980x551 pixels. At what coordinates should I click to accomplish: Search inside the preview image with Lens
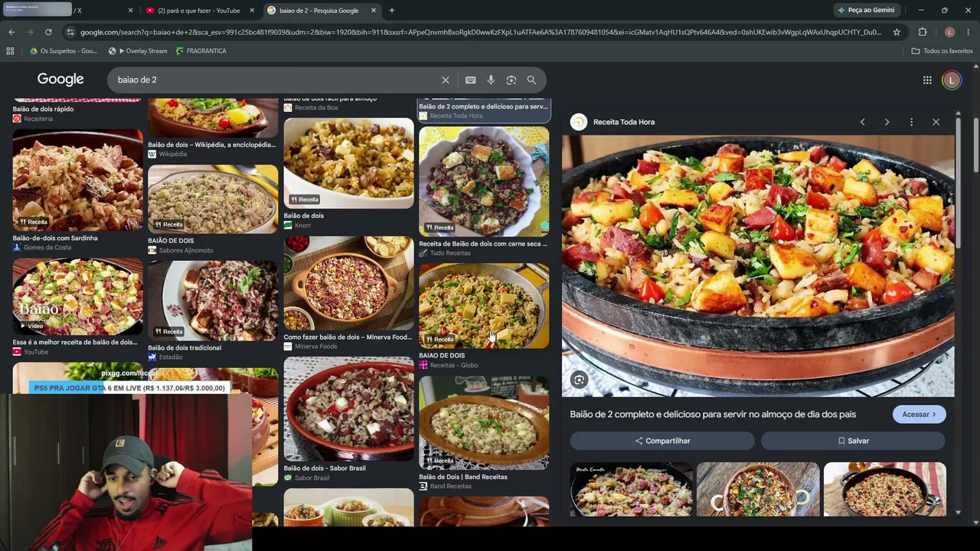[x=580, y=380]
